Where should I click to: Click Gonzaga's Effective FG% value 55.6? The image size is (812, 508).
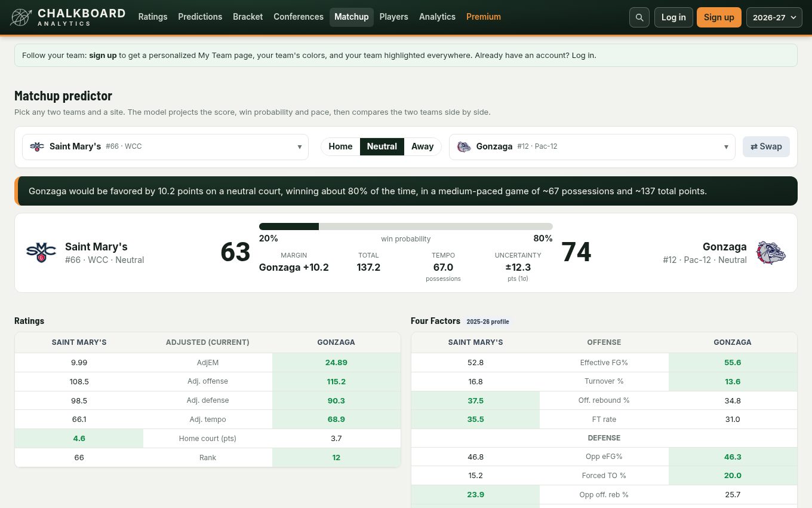(733, 362)
